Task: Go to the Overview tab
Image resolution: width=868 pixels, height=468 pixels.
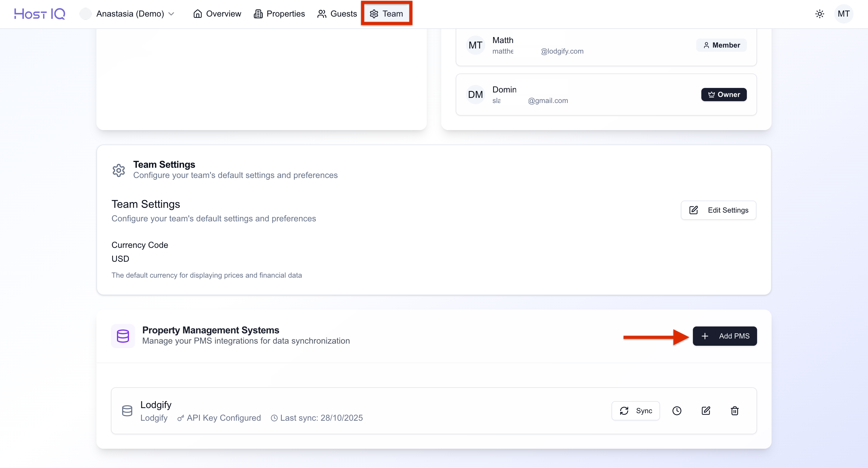Action: coord(217,14)
